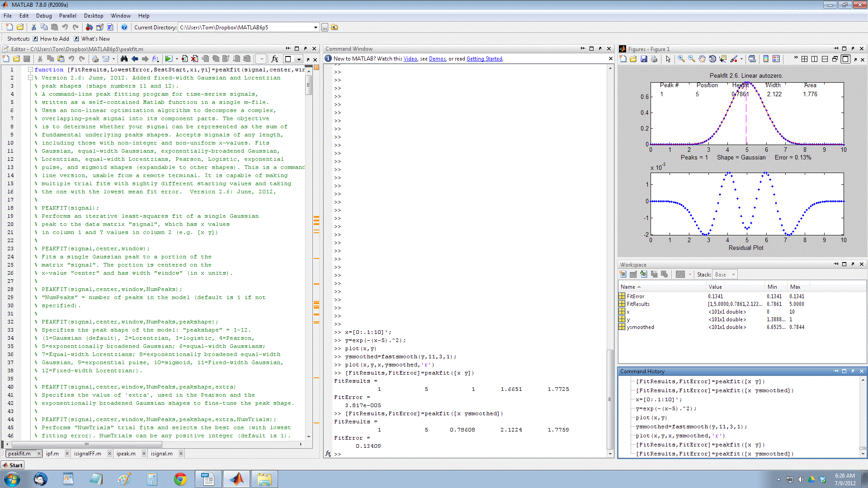Click the Getting Started link in Command Window
Image resolution: width=868 pixels, height=488 pixels.
point(484,59)
